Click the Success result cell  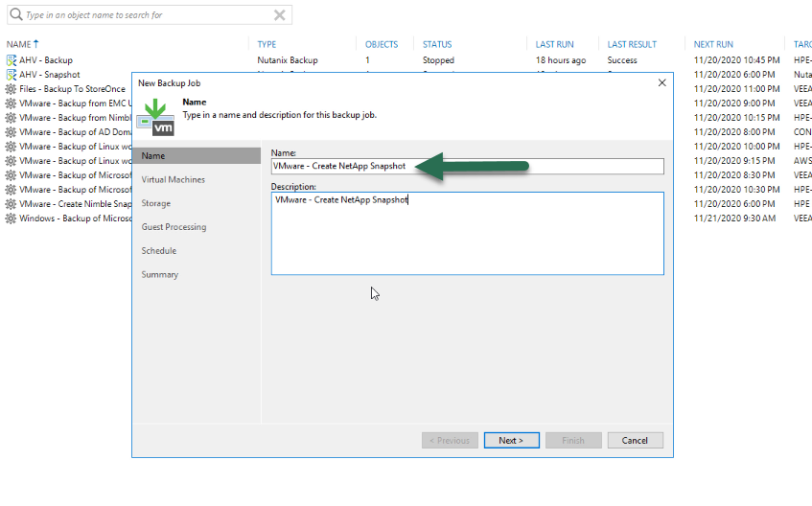click(x=622, y=60)
